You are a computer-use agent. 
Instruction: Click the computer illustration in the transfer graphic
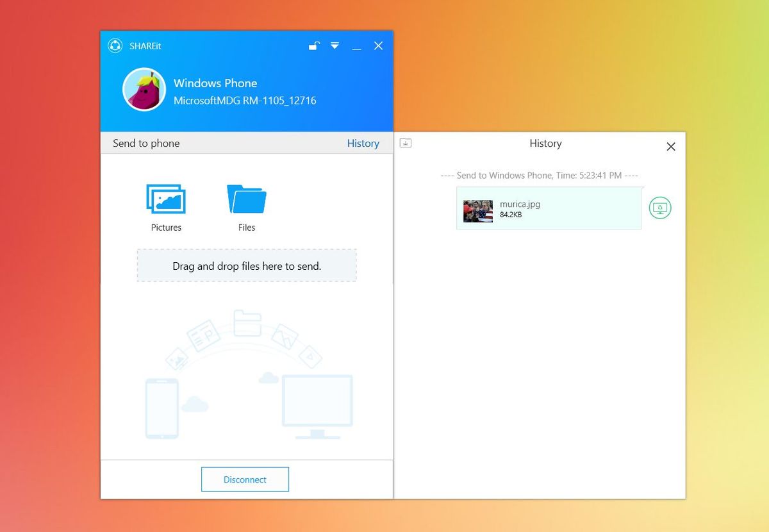point(317,401)
